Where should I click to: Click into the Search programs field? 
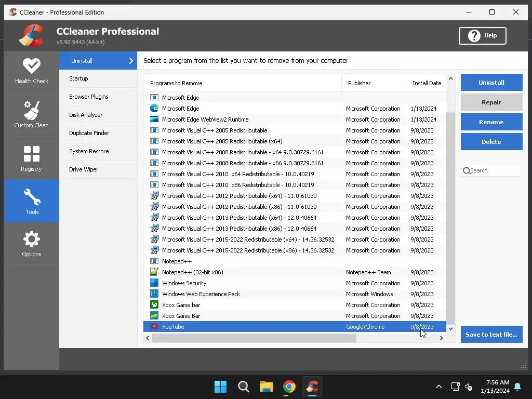tap(491, 170)
